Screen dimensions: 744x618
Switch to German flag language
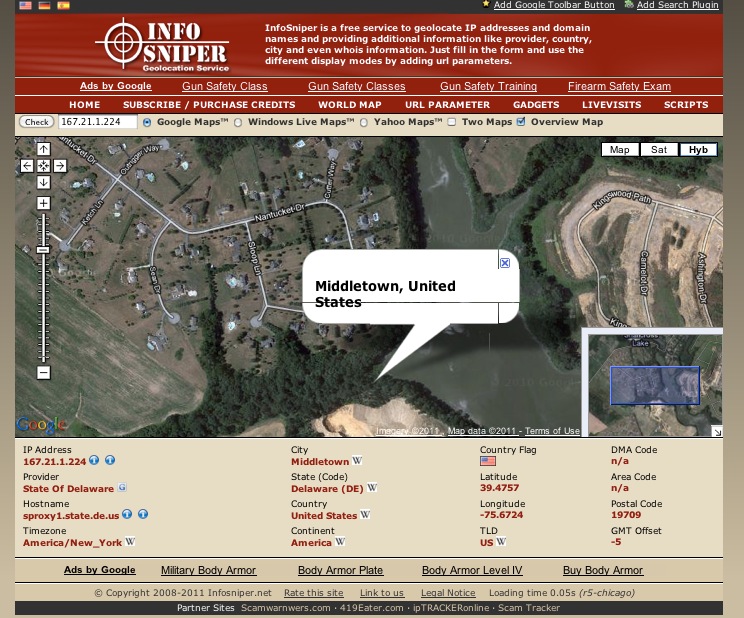point(45,5)
